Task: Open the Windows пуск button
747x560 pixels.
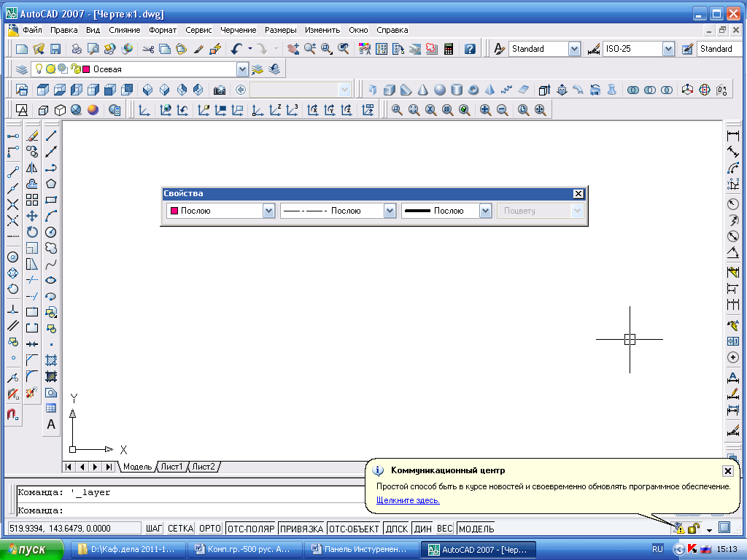Action: (x=31, y=550)
